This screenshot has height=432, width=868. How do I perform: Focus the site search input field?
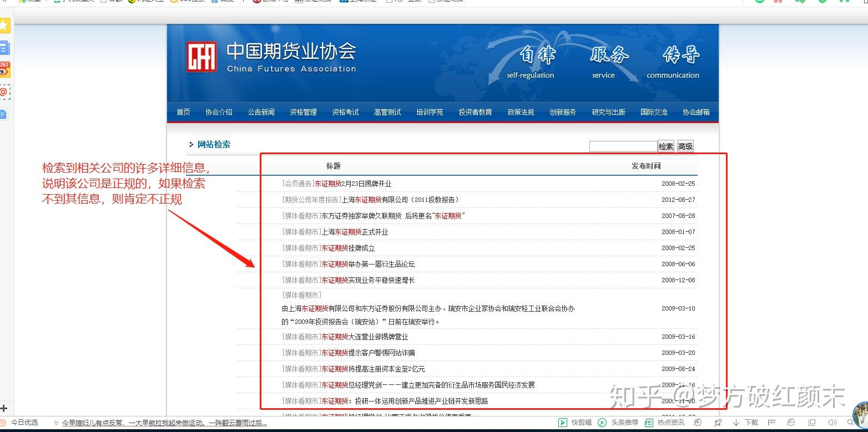[623, 146]
